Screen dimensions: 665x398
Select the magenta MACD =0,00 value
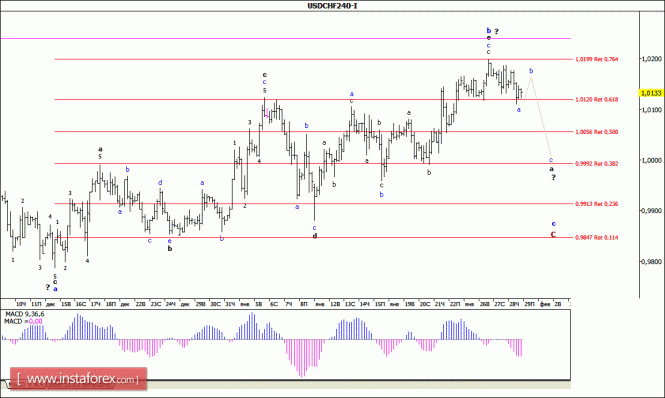coord(36,322)
